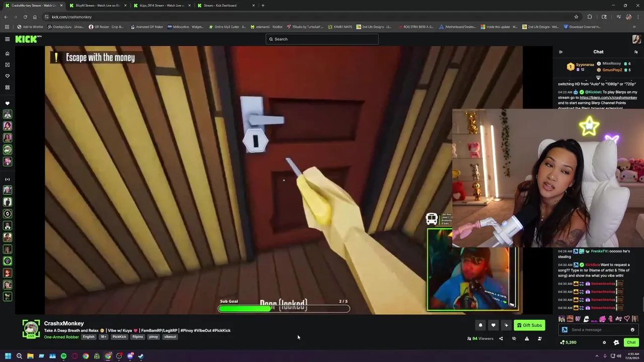Image resolution: width=644 pixels, height=362 pixels.
Task: Open the Animated GIF Maker bookmark
Action: pyautogui.click(x=147, y=27)
